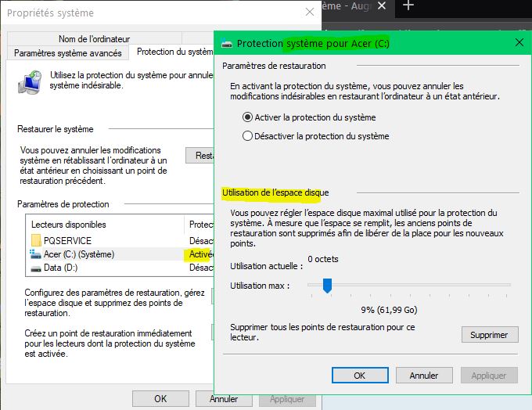Image resolution: width=532 pixels, height=410 pixels.
Task: Select Acer (C:) (Système) drive row
Action: (120, 254)
